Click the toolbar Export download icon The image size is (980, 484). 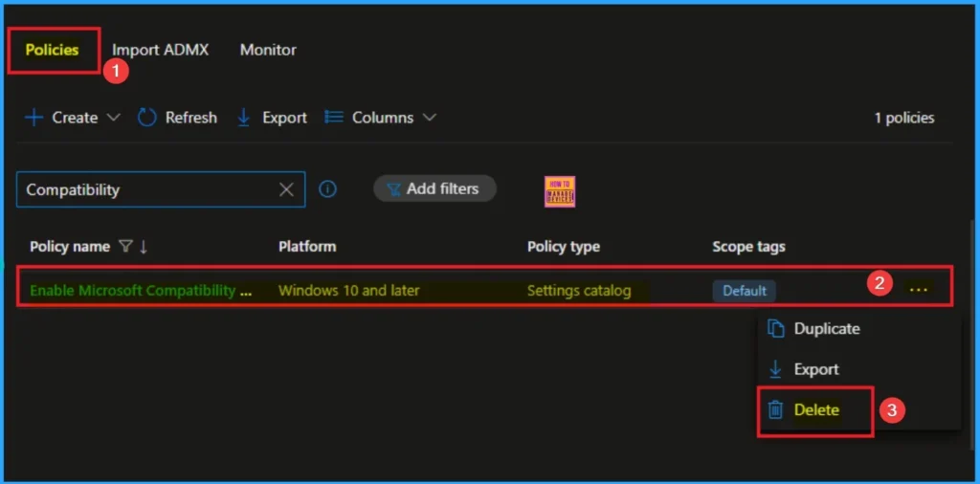[x=244, y=118]
